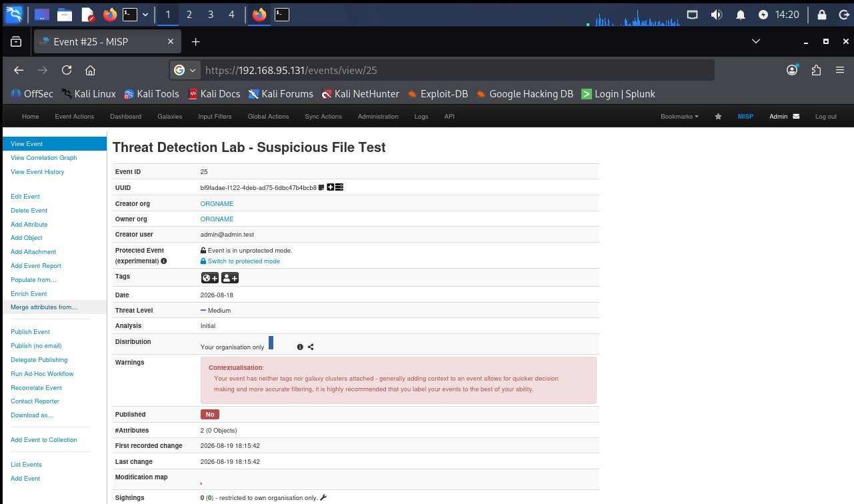Expand the Bookmarks dropdown

click(x=679, y=117)
